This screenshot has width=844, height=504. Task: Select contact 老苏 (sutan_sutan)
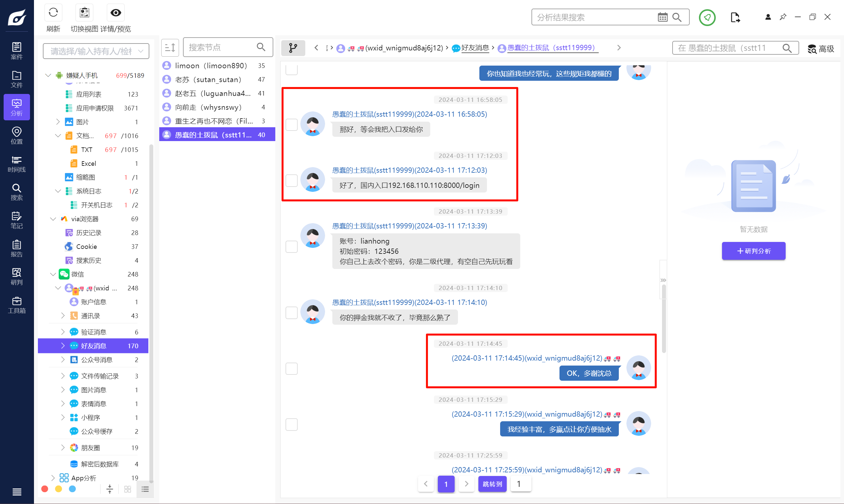point(217,79)
